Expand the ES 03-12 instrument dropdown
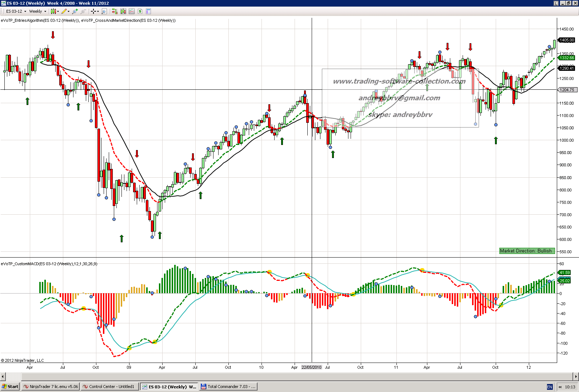 [25, 11]
